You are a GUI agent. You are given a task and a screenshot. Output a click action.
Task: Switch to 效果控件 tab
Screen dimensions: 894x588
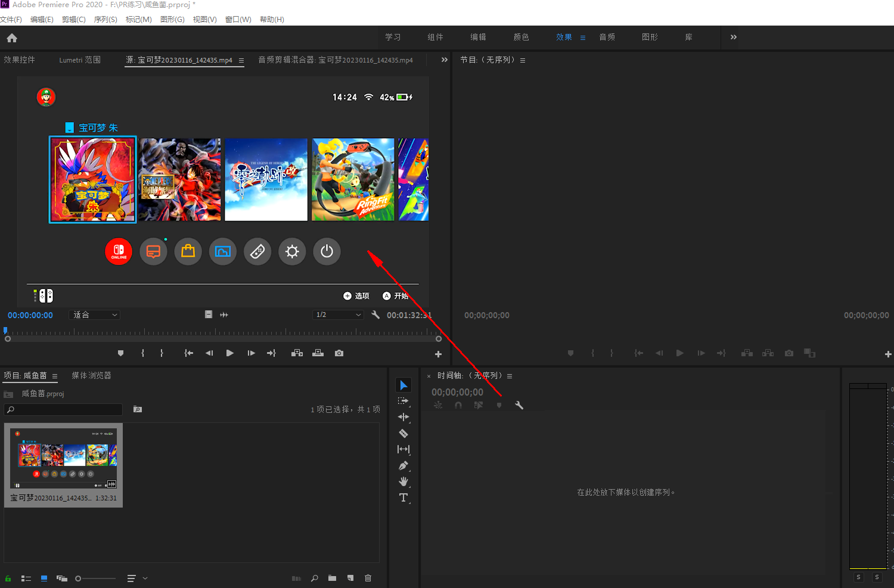click(20, 60)
